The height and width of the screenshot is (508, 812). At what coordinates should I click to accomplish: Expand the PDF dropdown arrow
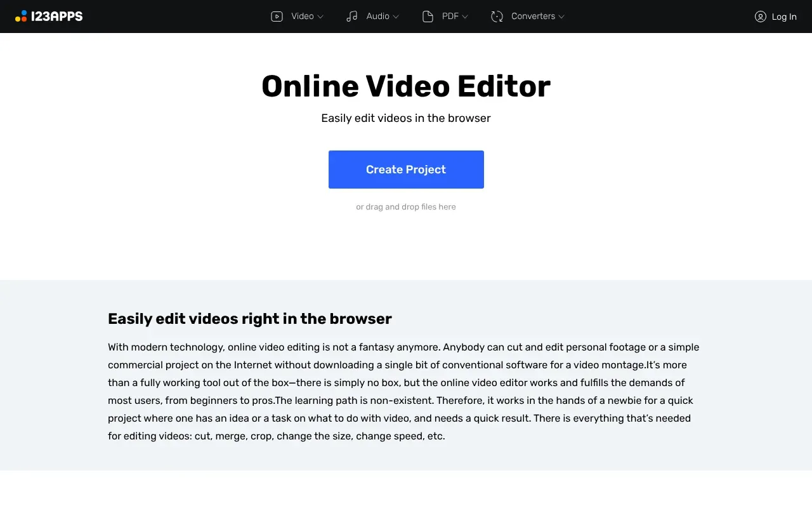(464, 17)
